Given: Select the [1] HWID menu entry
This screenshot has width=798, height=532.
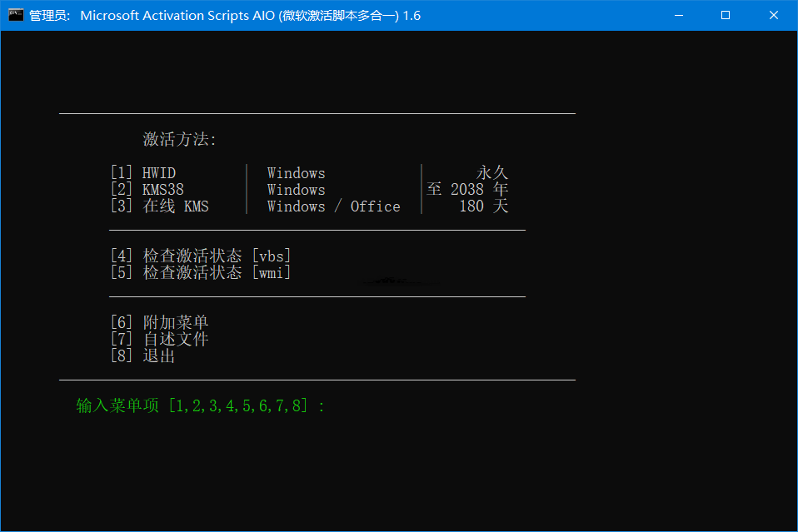Looking at the screenshot, I should (143, 173).
